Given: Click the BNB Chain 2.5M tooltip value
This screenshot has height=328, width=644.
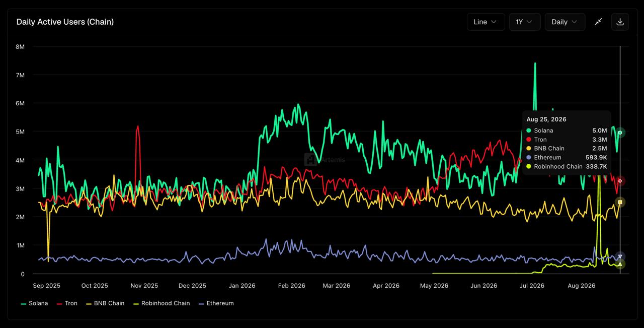Looking at the screenshot, I should (x=600, y=148).
